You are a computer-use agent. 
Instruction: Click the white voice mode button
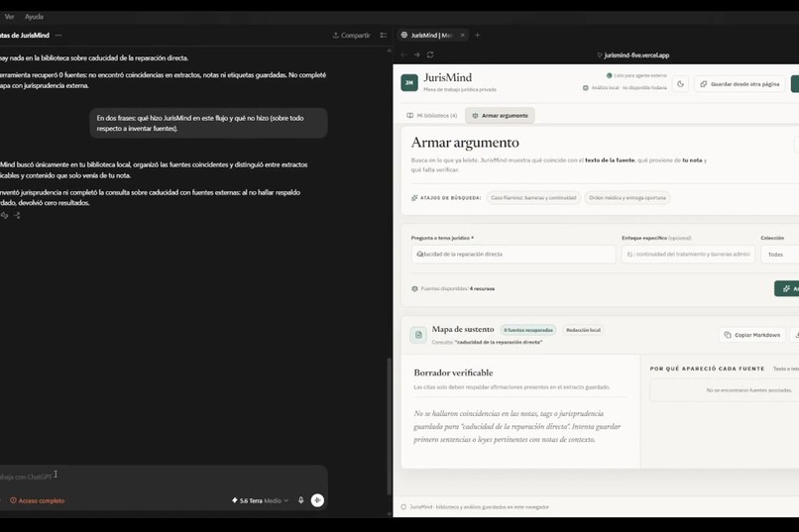point(317,500)
